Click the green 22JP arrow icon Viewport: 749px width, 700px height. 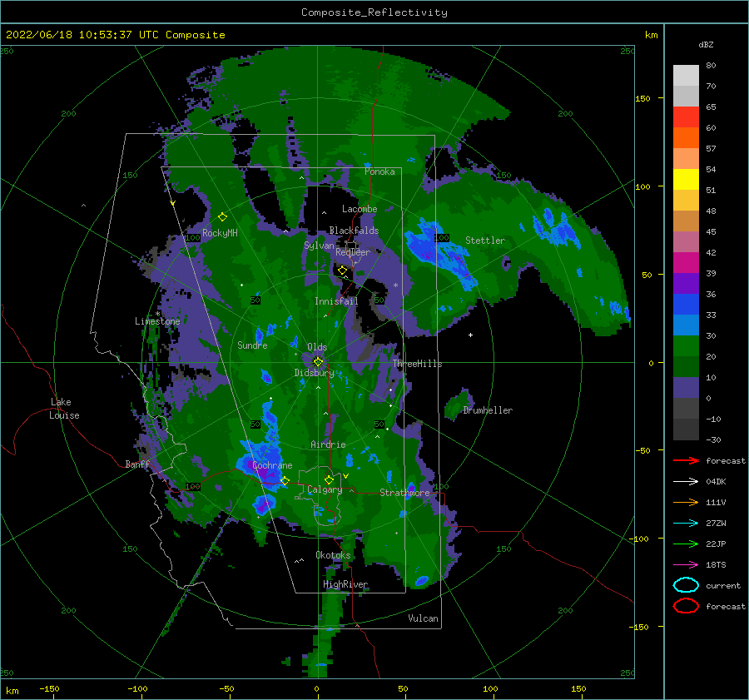[x=686, y=544]
